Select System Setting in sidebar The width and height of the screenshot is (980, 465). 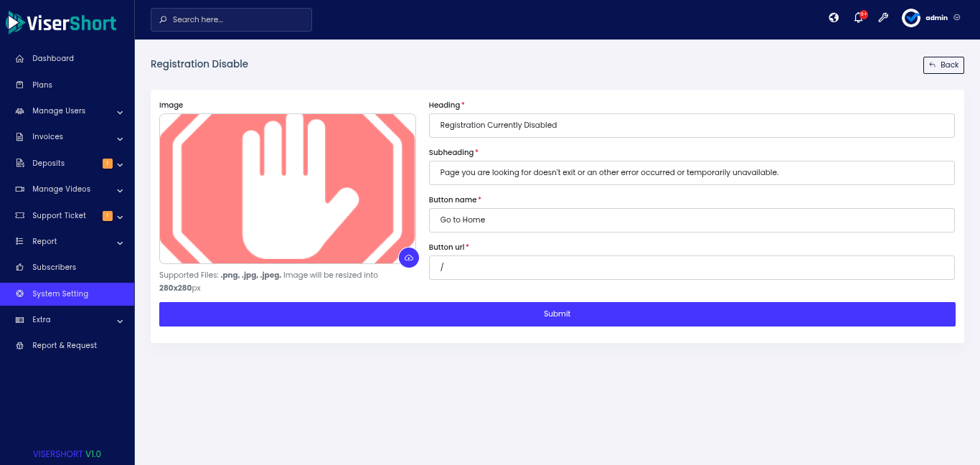[x=60, y=293]
